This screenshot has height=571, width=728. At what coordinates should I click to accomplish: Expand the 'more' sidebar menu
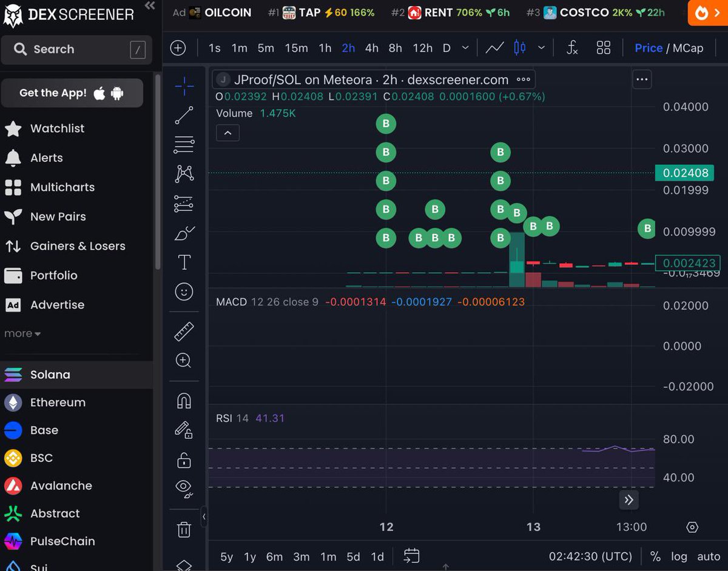(22, 334)
